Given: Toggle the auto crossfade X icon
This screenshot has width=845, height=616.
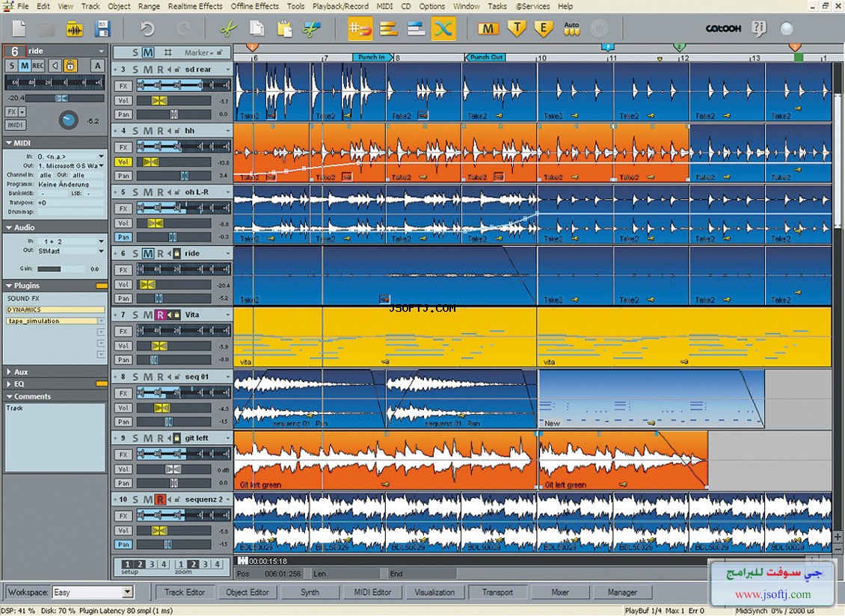Looking at the screenshot, I should point(443,28).
